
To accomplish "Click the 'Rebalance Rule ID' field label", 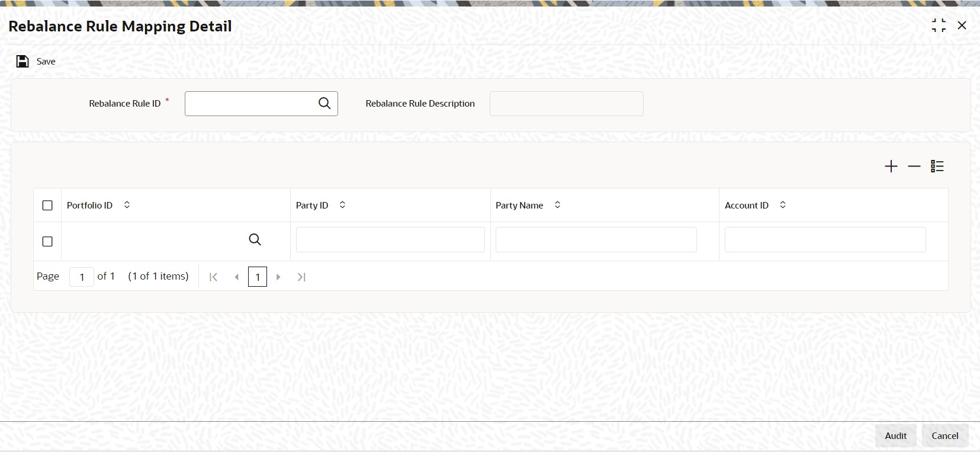I will pyautogui.click(x=125, y=104).
